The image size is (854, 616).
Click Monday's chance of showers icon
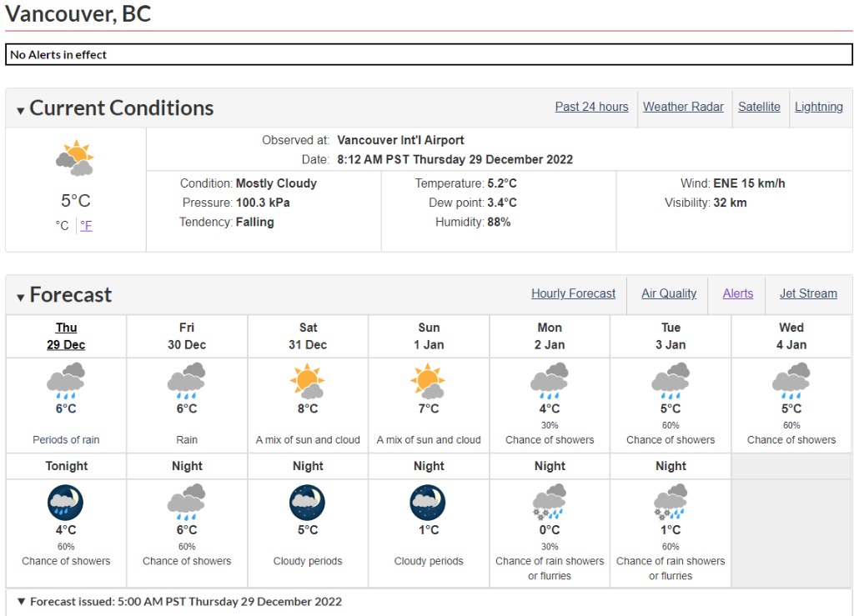click(x=550, y=381)
